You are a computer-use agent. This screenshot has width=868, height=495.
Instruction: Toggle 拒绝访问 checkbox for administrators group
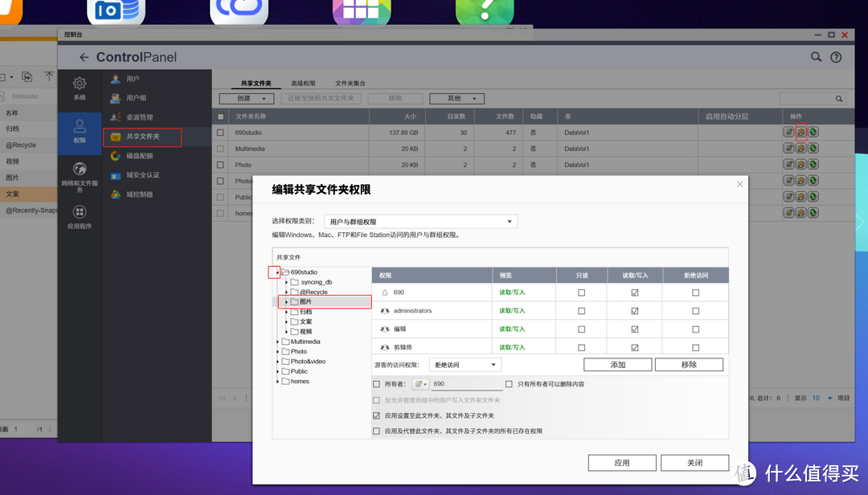click(x=696, y=311)
